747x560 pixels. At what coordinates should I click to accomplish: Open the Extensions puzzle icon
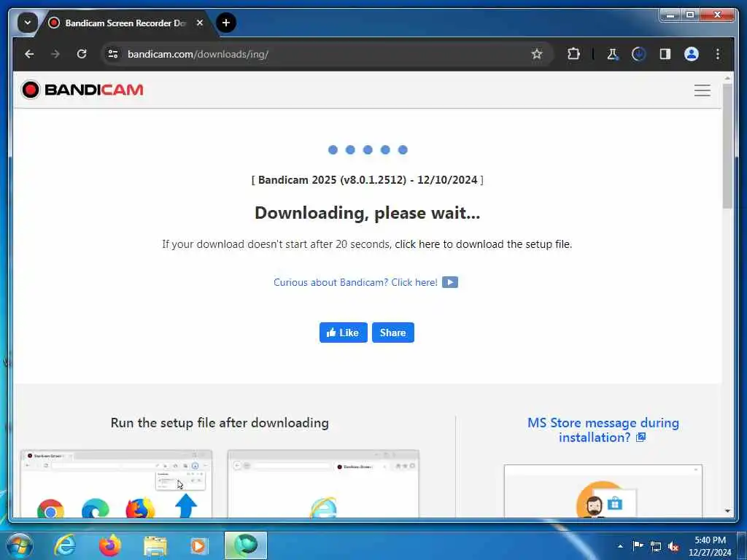[573, 54]
